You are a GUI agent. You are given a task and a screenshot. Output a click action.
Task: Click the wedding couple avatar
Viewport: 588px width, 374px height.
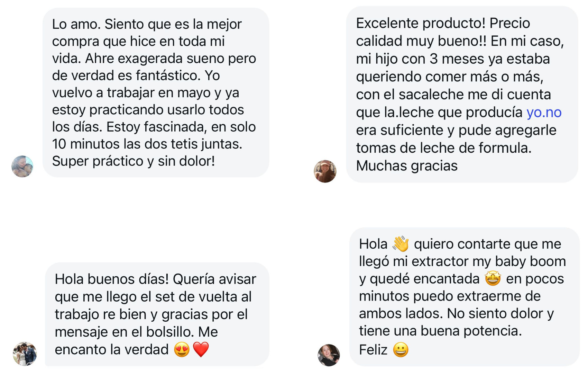tap(25, 354)
